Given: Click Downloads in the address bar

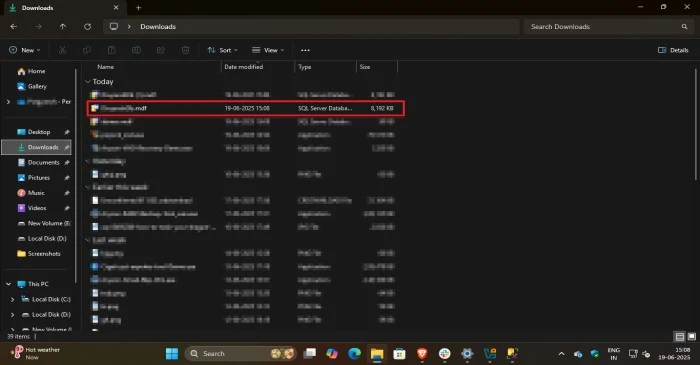Looking at the screenshot, I should pos(158,27).
